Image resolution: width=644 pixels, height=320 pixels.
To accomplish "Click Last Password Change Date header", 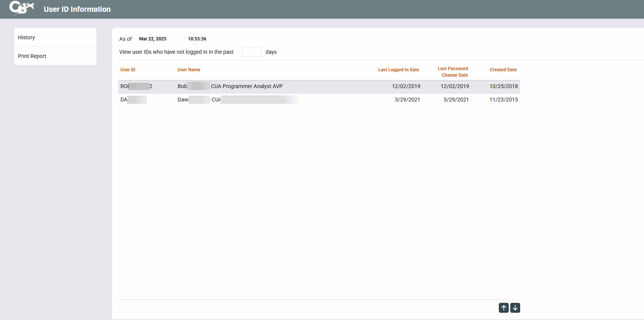I will point(453,72).
